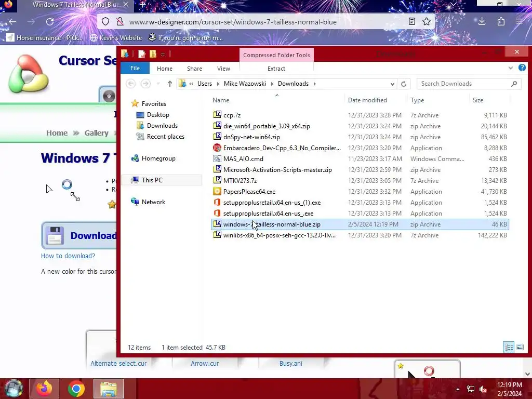The width and height of the screenshot is (532, 399).
Task: Select Downloads in Favorites
Action: coord(162,126)
